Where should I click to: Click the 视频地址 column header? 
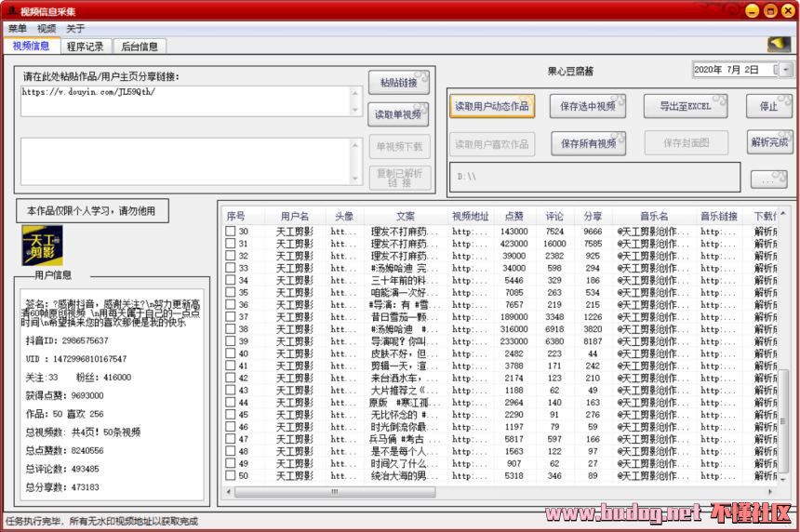(x=471, y=217)
